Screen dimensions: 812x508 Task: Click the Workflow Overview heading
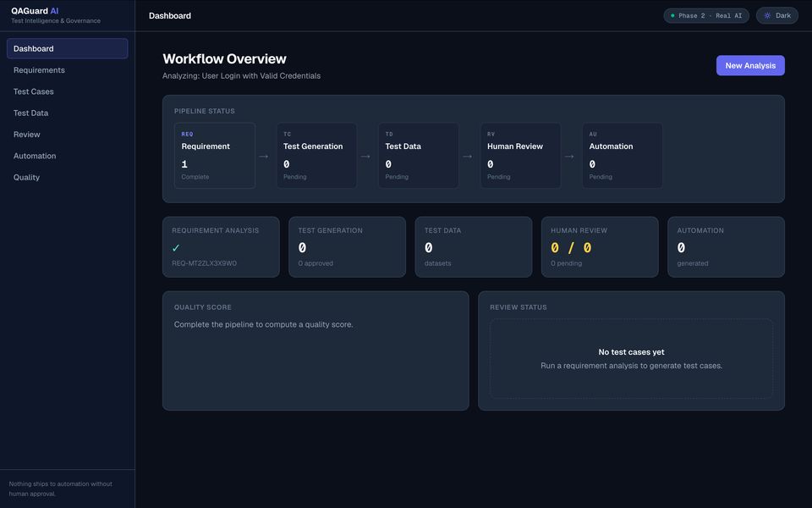click(224, 58)
